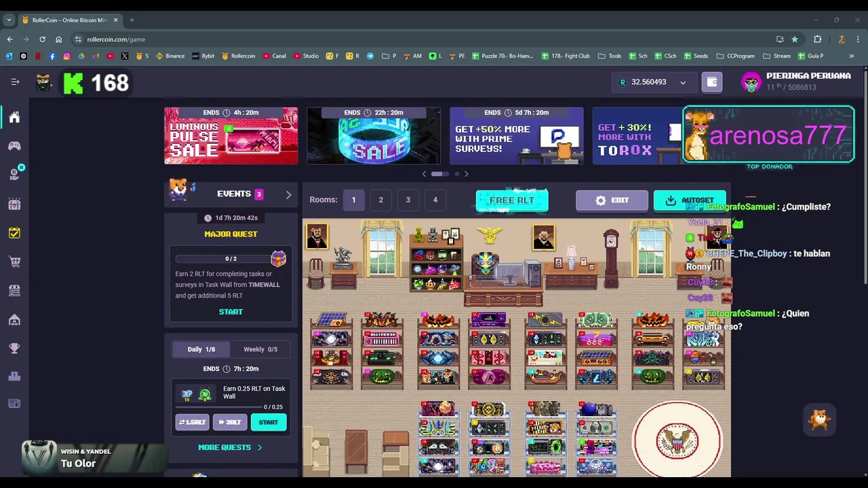Click the 3RLT skip quest button
The height and width of the screenshot is (488, 868).
230,422
